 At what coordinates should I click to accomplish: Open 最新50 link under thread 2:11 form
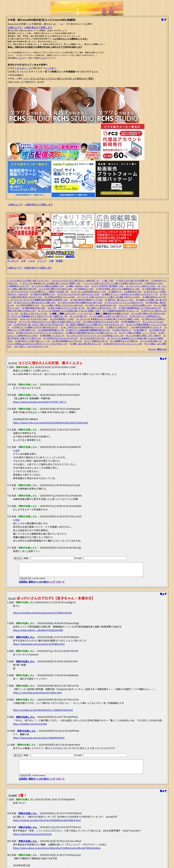click(32, 779)
